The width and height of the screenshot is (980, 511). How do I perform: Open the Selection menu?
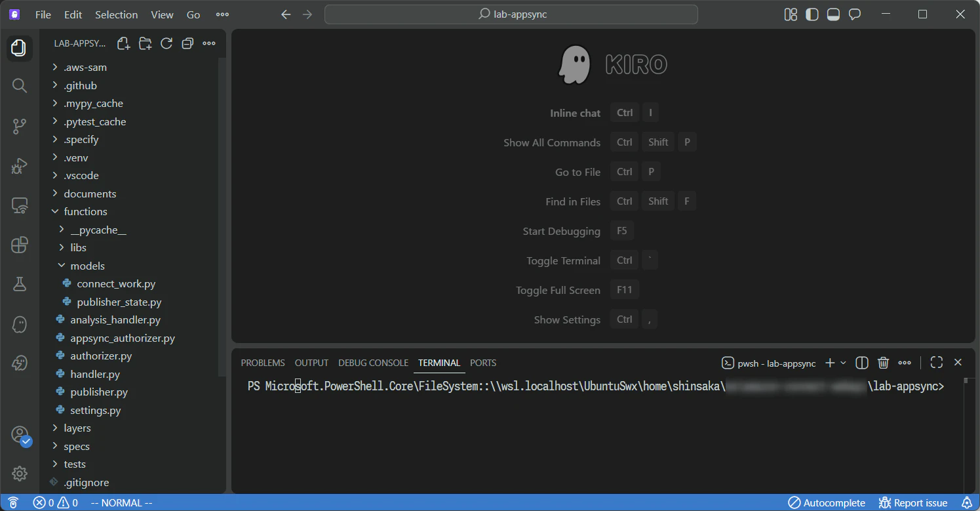tap(117, 14)
